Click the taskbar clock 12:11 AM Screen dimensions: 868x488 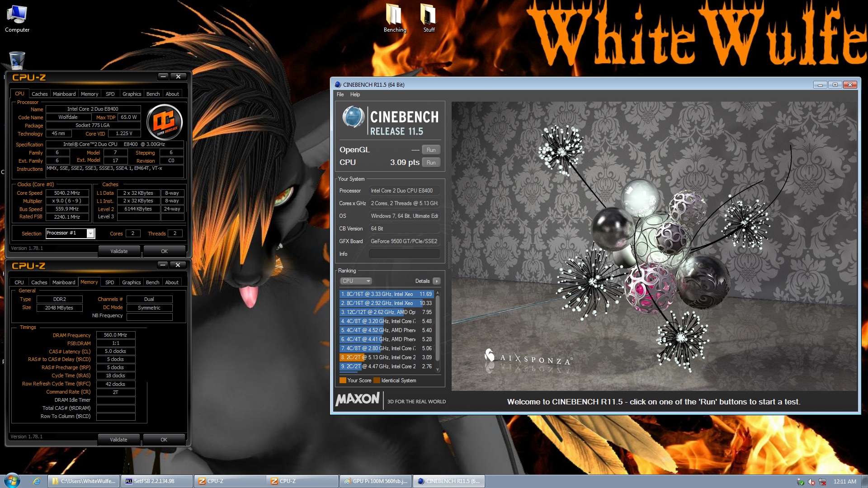click(x=844, y=482)
